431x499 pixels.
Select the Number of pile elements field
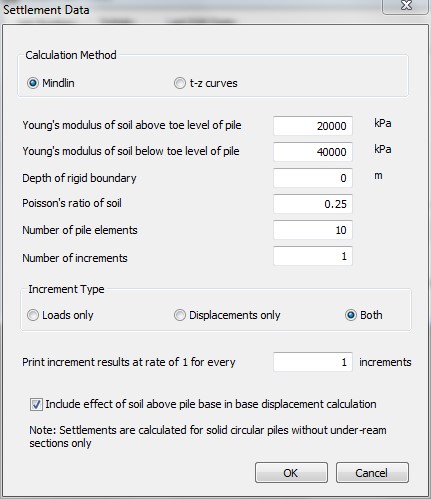[313, 230]
